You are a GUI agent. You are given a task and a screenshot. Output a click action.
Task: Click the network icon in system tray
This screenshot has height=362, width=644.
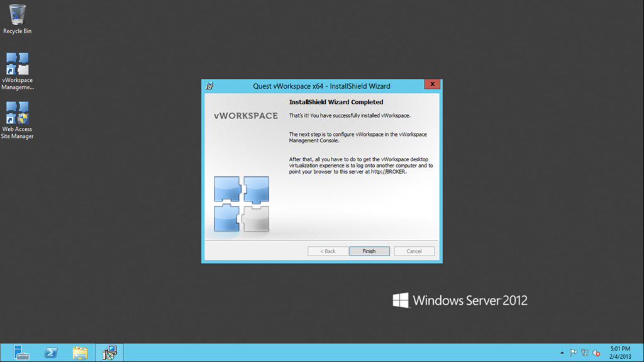coord(585,353)
